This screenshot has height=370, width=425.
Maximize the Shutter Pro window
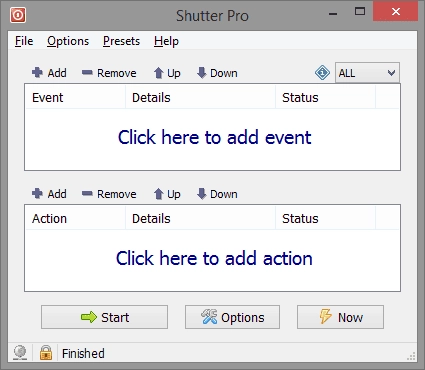pos(360,12)
